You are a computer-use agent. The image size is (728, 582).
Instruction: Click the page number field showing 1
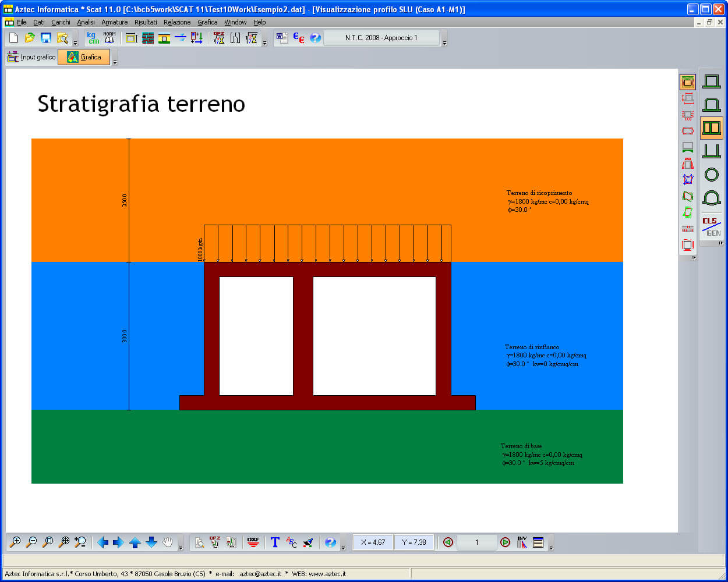[x=476, y=542]
